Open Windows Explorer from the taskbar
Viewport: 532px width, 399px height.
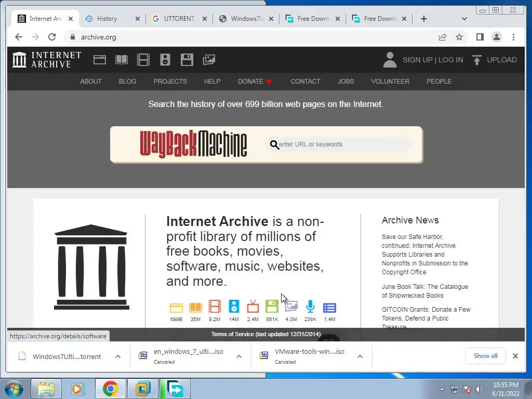click(x=46, y=389)
